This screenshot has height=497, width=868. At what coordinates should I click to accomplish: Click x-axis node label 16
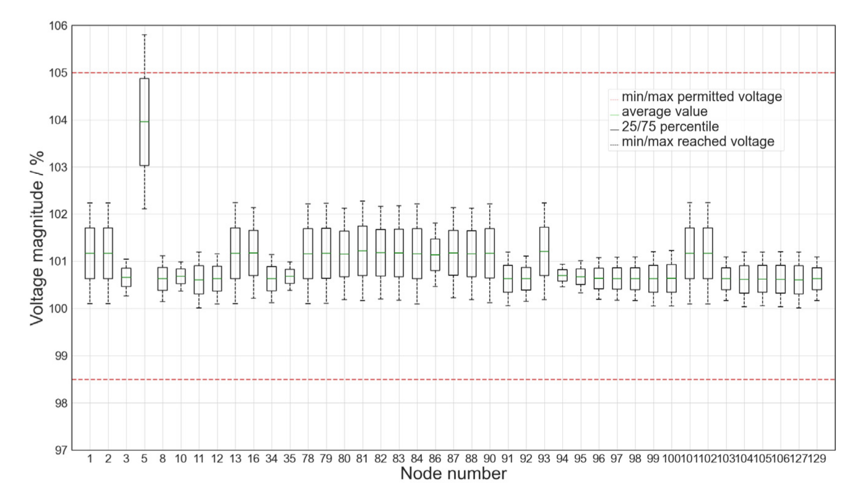coord(254,459)
